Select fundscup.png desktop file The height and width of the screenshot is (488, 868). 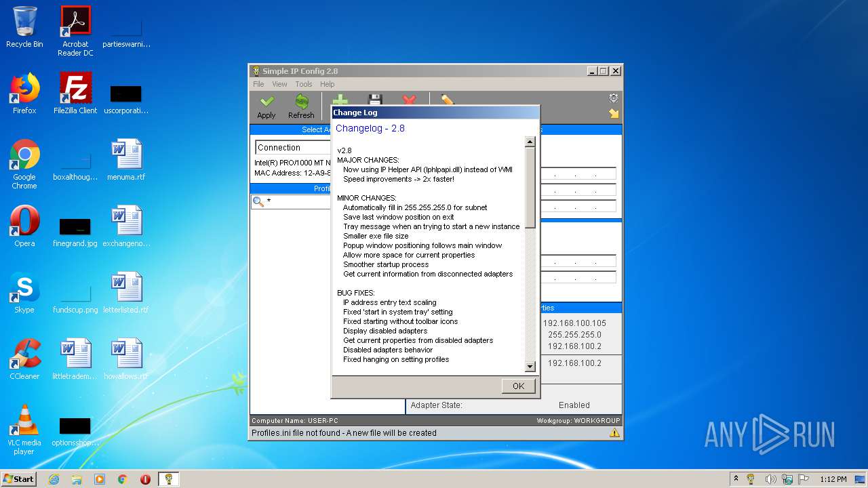coord(75,297)
